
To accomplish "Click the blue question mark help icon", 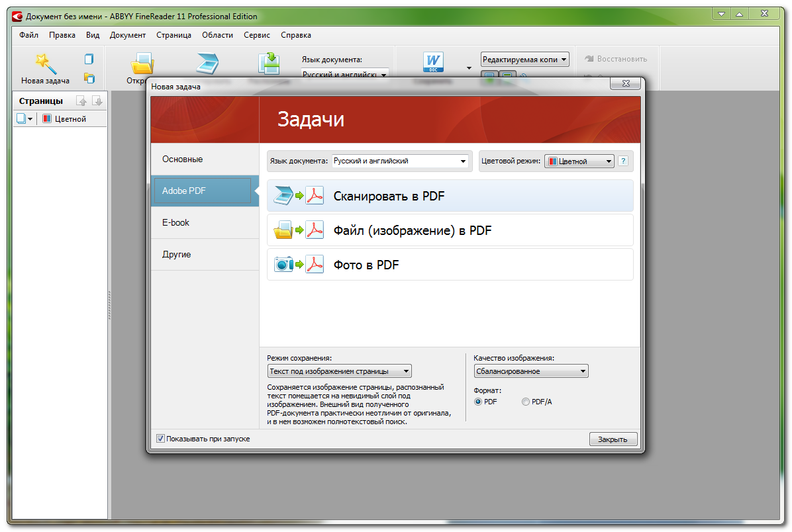I will tap(622, 161).
